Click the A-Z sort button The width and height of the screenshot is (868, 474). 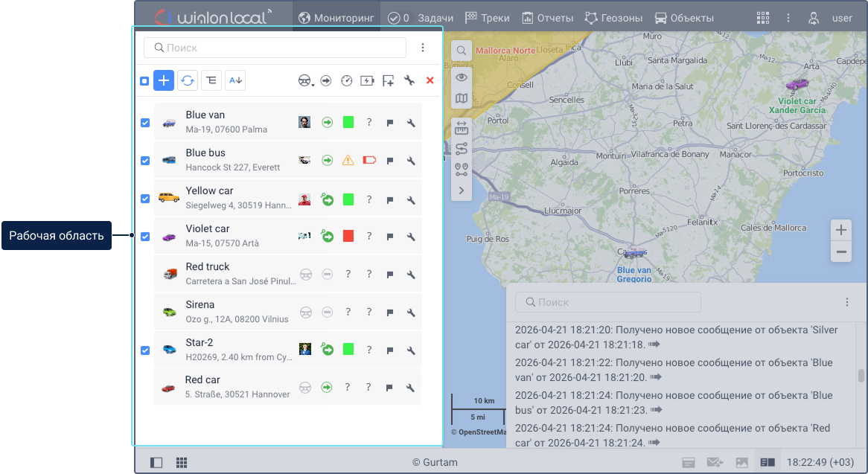click(235, 80)
